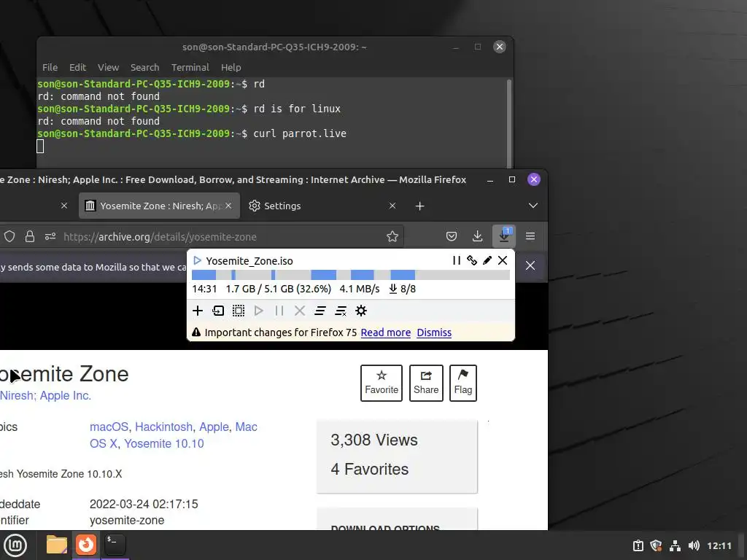Click the Share button on archive.org
747x560 pixels.
pyautogui.click(x=426, y=383)
